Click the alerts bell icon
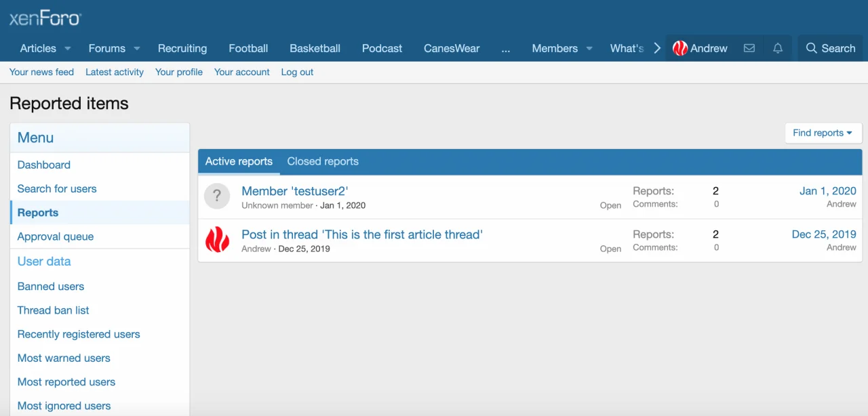 (x=778, y=48)
